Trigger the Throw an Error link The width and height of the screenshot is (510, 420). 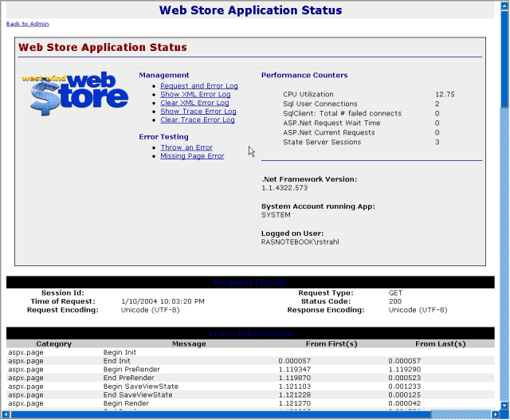[x=186, y=147]
